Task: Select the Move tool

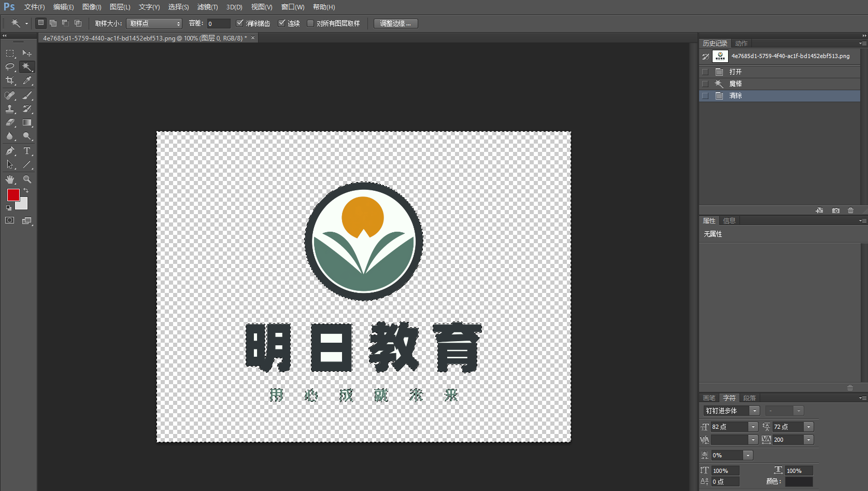Action: [27, 53]
